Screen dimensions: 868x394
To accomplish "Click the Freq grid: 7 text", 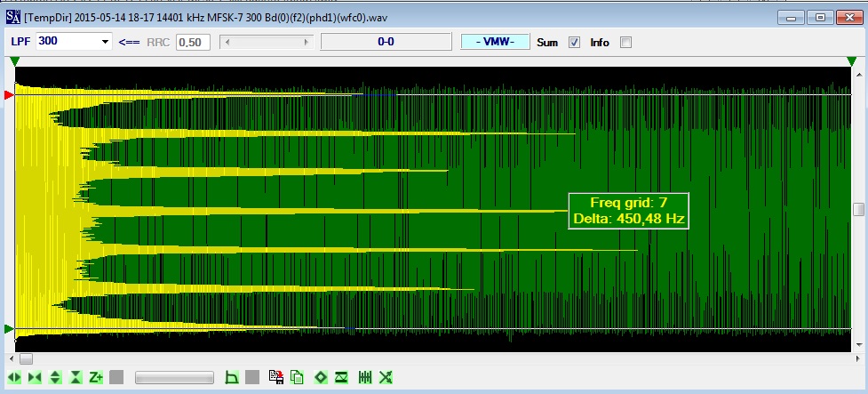I will (x=628, y=203).
